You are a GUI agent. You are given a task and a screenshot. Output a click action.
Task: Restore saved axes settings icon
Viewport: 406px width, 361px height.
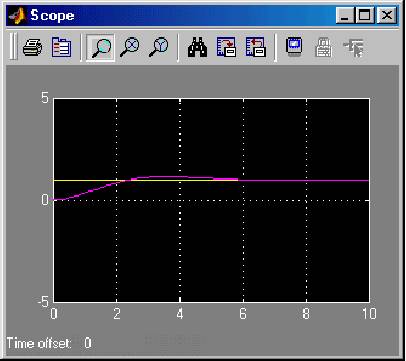click(255, 47)
